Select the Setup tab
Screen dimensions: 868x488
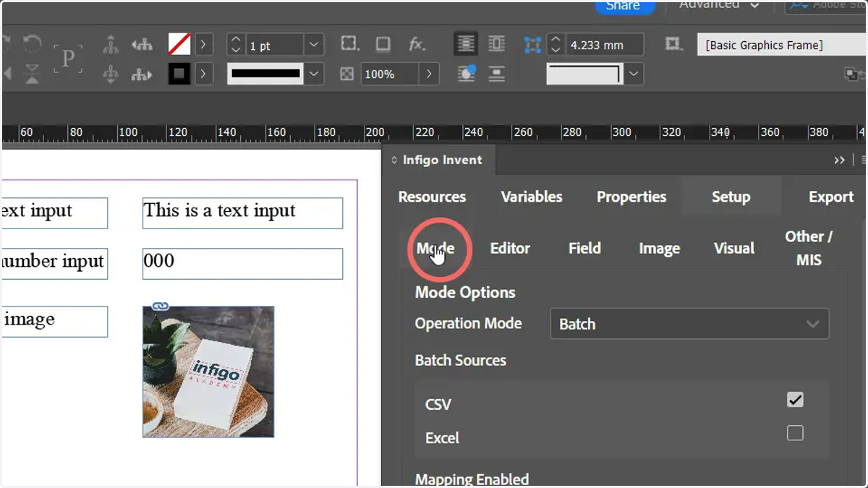(x=731, y=197)
